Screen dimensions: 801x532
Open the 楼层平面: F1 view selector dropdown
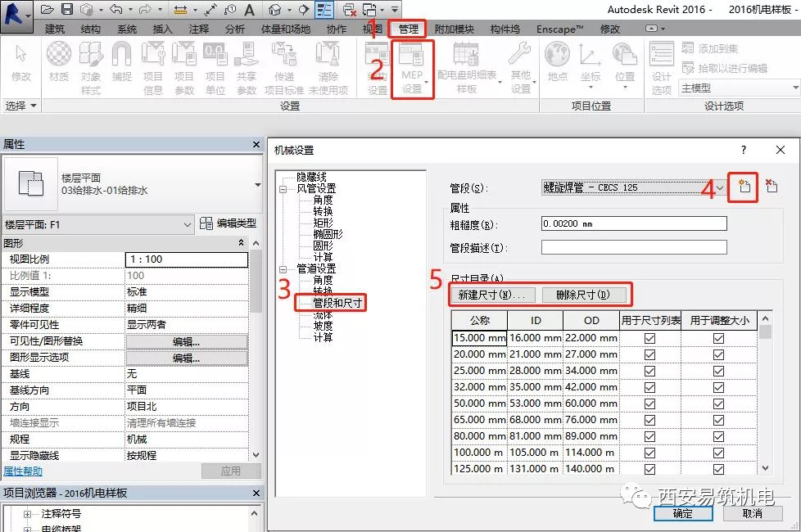[98, 224]
